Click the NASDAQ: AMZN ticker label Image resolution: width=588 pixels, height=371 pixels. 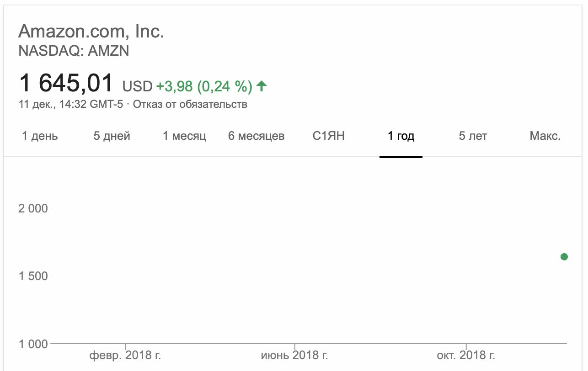74,51
